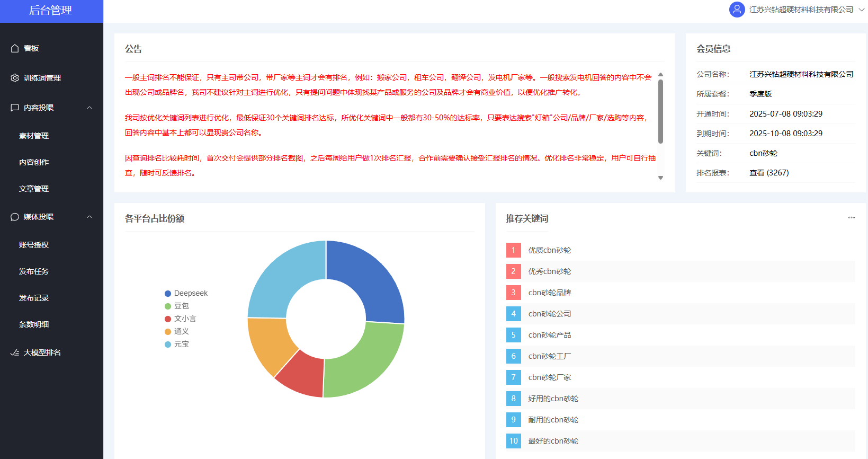
Task: Click the announcement scroll down arrow
Action: 660,178
